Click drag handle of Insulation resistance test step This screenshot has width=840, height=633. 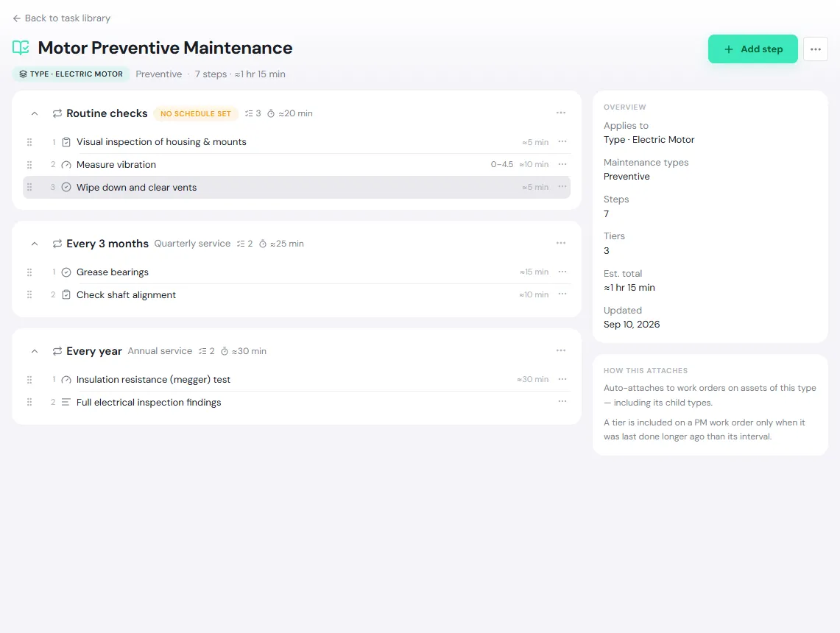pos(29,380)
